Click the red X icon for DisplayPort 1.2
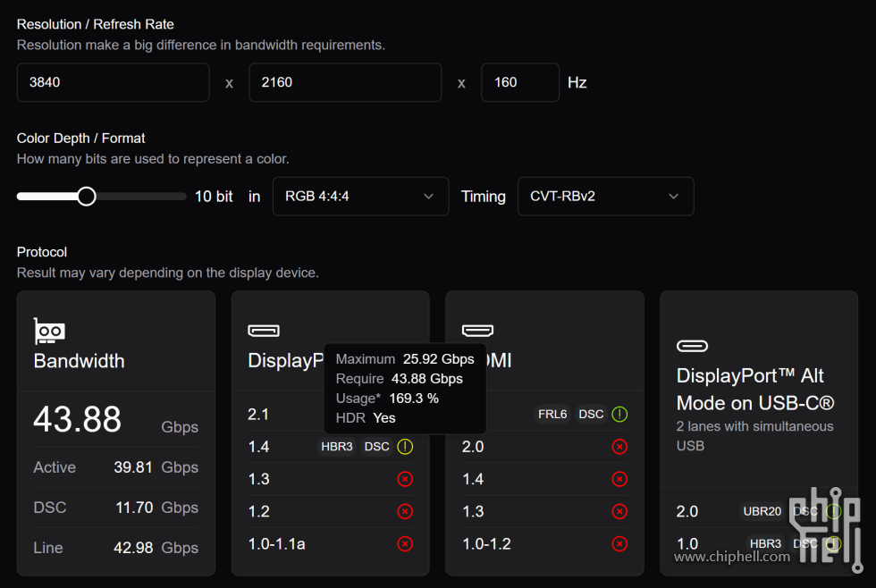The width and height of the screenshot is (876, 588). 405,511
